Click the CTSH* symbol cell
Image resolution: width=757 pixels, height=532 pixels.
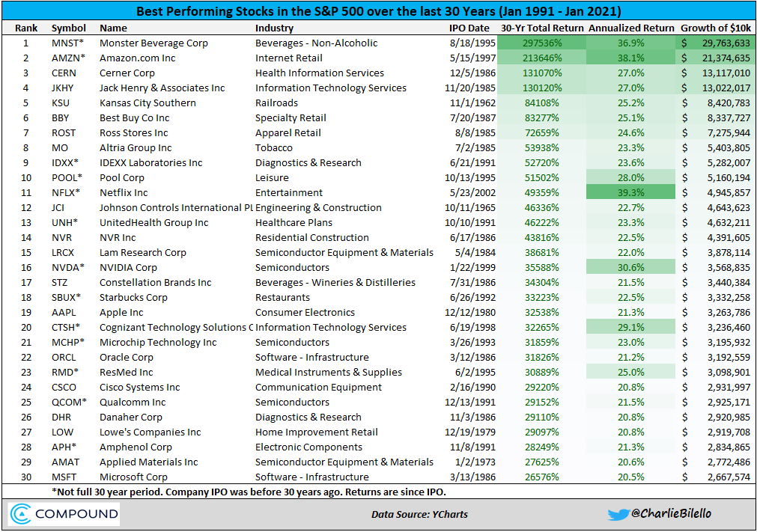66,327
